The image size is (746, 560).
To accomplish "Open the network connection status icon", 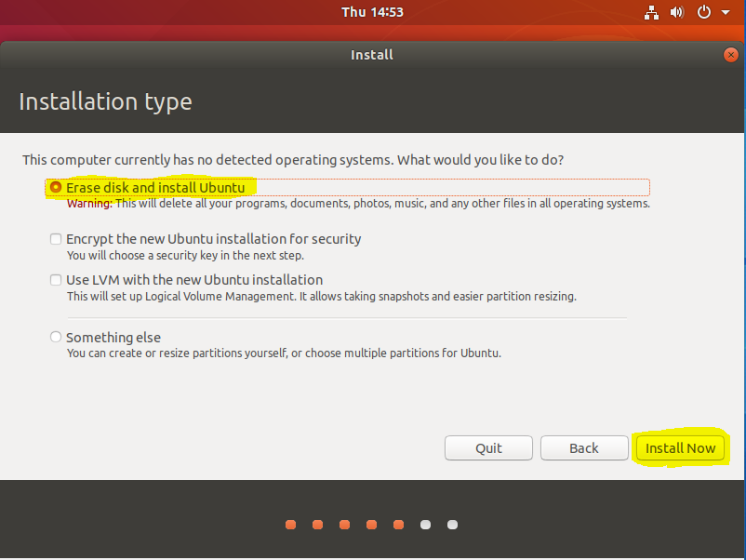I will pos(651,12).
